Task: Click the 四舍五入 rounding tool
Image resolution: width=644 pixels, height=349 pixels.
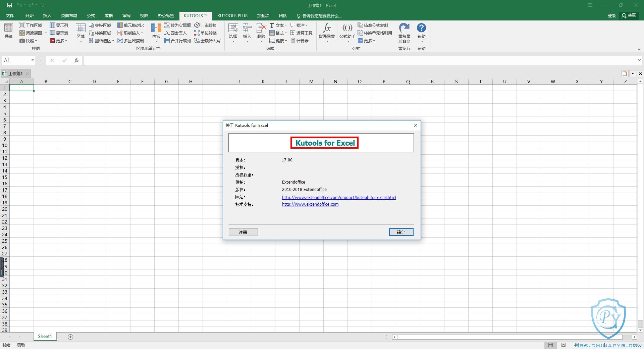Action: pyautogui.click(x=175, y=33)
